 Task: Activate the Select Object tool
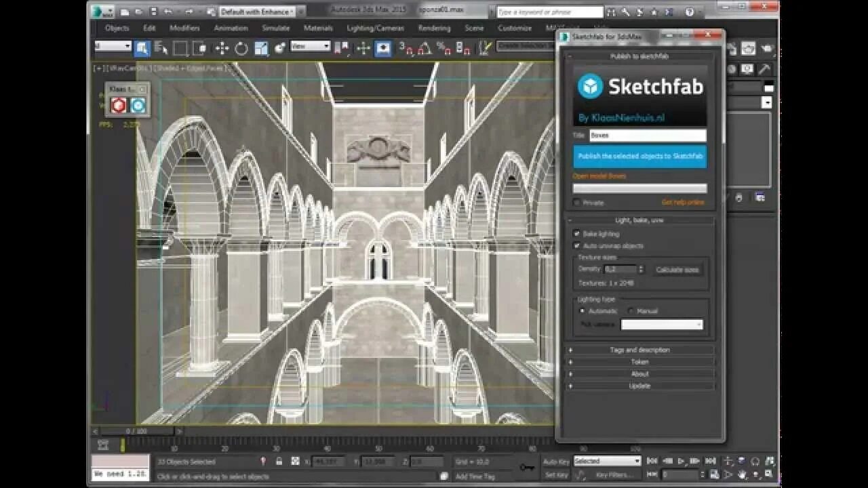click(x=142, y=47)
